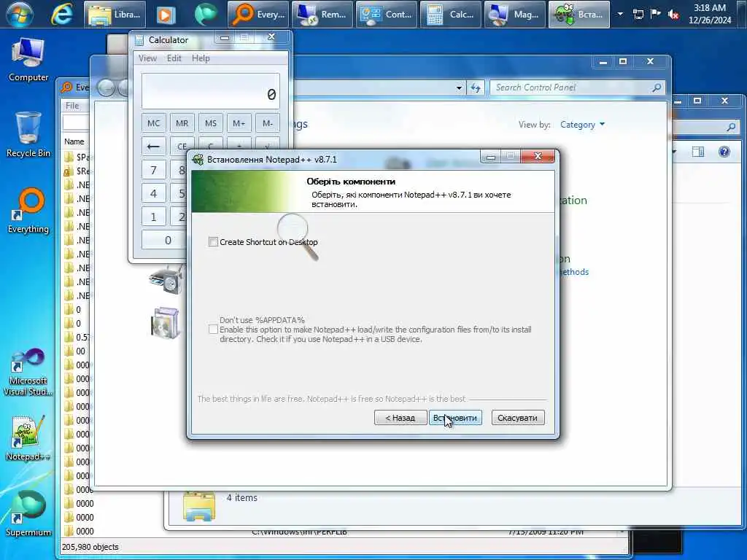Click M+ button in Calculator
This screenshot has width=747, height=560.
pyautogui.click(x=239, y=123)
